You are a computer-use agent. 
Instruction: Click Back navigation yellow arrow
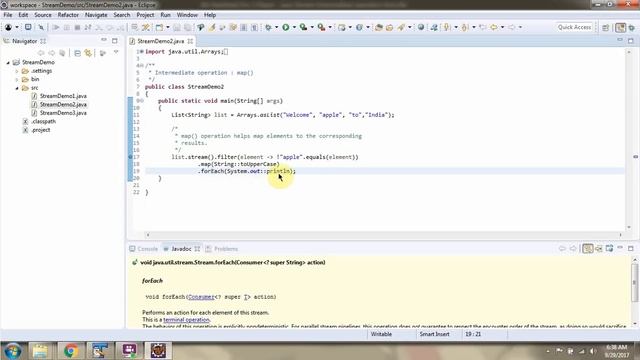click(494, 27)
